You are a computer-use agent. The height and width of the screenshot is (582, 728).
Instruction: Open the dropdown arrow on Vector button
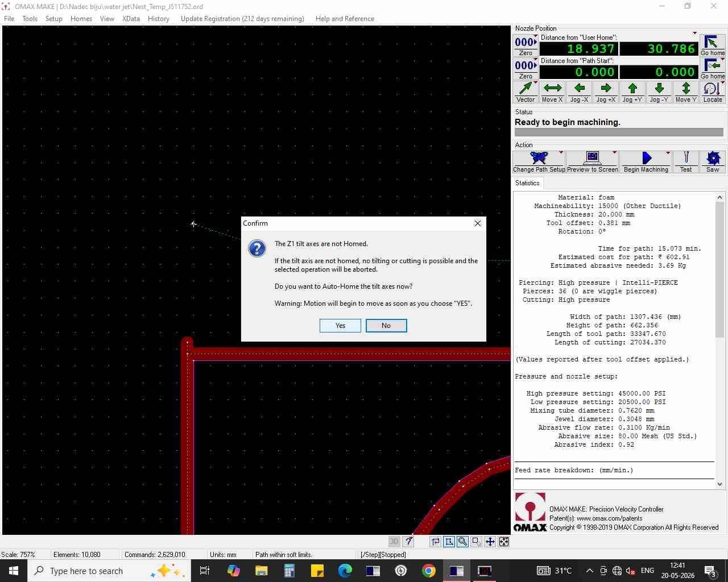535,83
